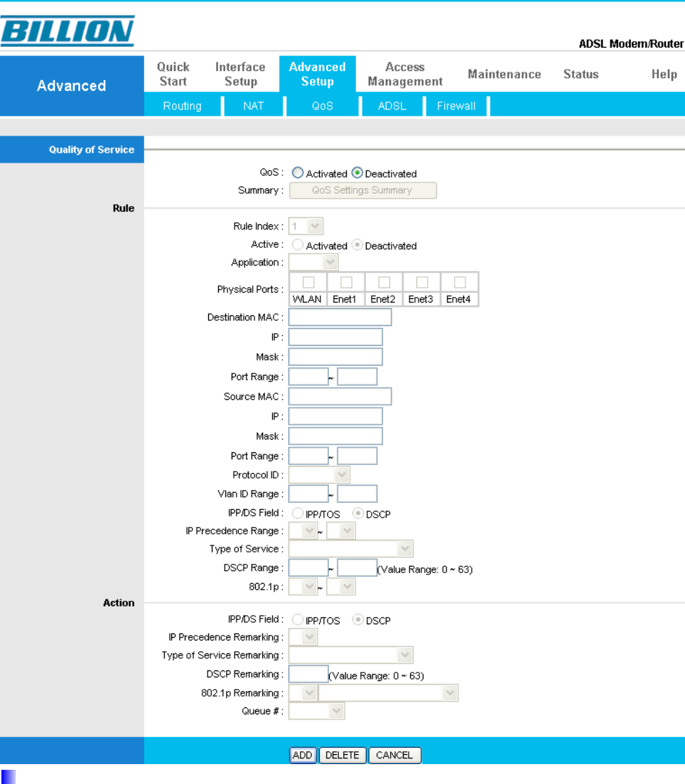
Task: Click the Billion logo
Action: coord(68,31)
